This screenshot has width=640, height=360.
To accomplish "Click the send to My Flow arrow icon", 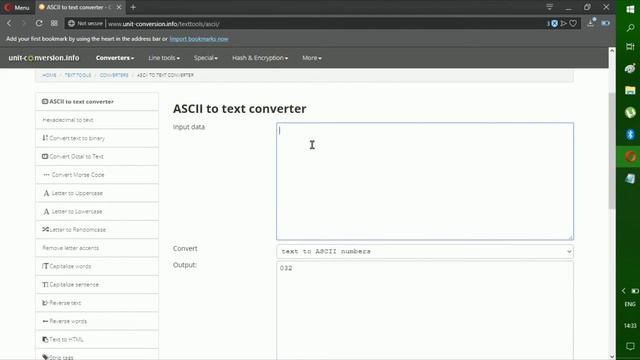I will point(564,24).
